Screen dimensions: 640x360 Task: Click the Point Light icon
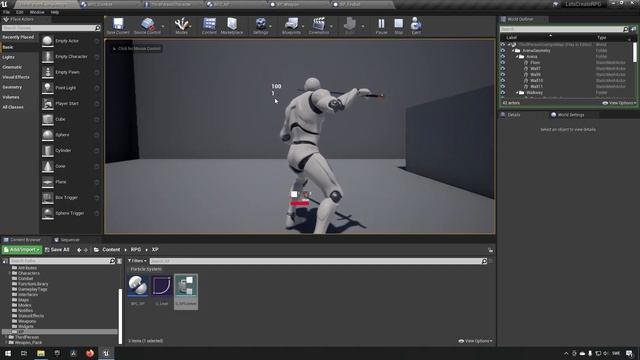[x=48, y=88]
